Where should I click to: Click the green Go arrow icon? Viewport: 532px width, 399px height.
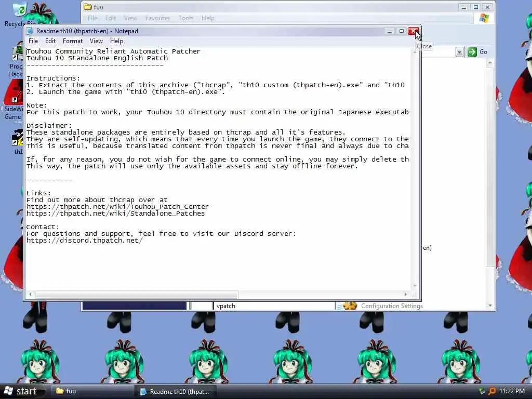472,52
